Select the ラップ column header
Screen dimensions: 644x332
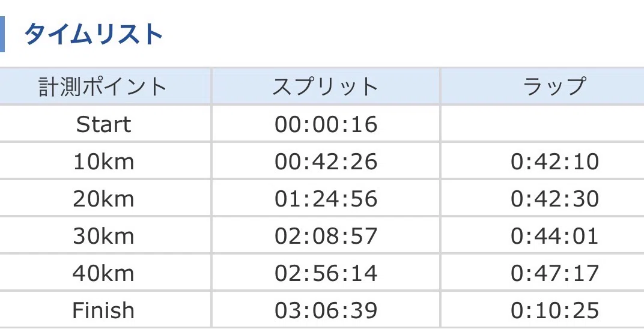(554, 86)
